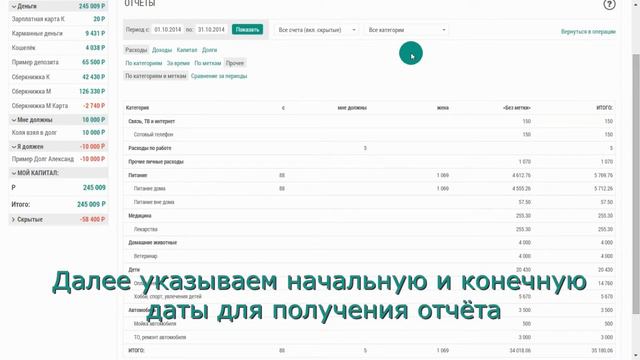The width and height of the screenshot is (640, 360).
Task: Click the Ветеринар subcategory
Action: coord(146,256)
